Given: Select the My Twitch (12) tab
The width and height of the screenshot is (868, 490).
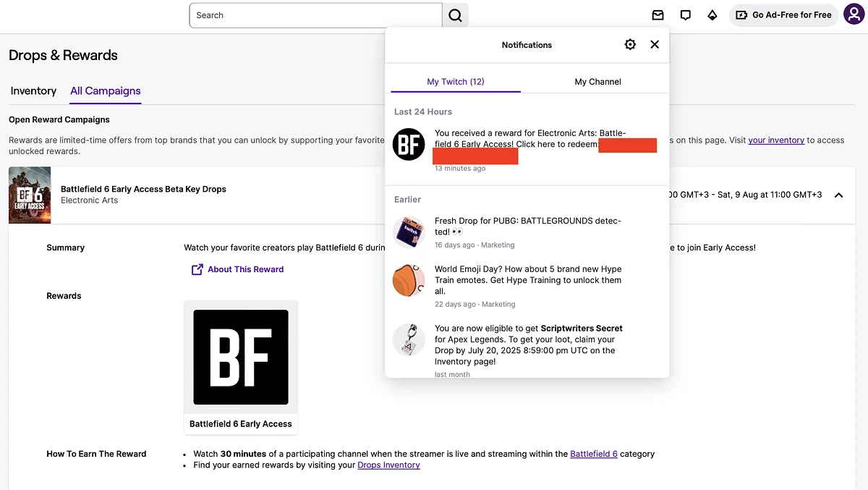Looking at the screenshot, I should [x=456, y=82].
